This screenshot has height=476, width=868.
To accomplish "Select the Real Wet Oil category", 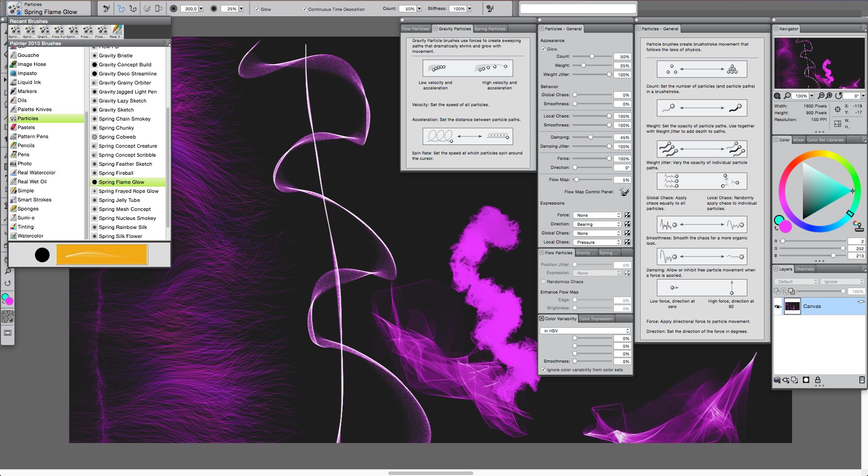I will 47,182.
